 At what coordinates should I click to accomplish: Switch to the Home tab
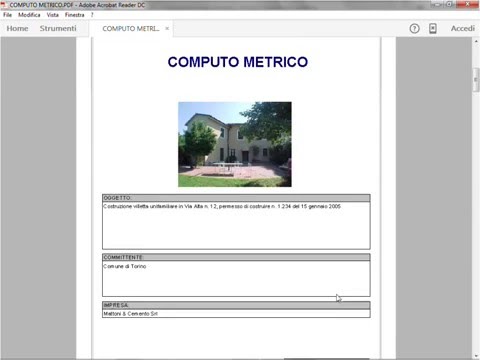coord(17,29)
